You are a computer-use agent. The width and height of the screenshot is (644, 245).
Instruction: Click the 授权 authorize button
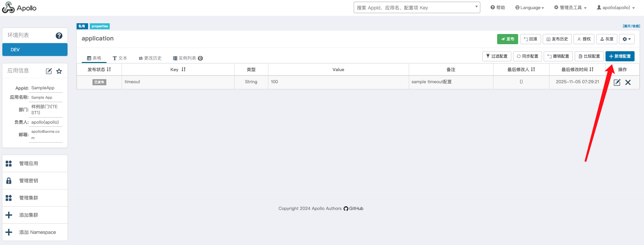coord(584,39)
